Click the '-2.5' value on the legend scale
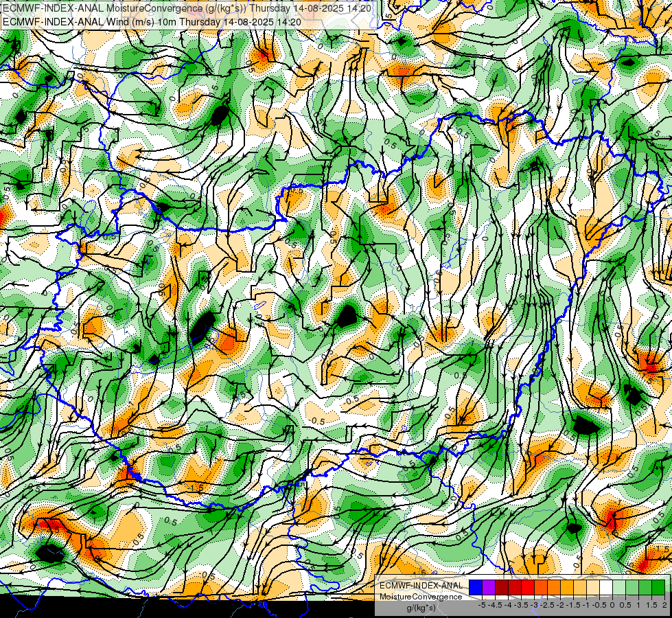The image size is (672, 618). 547,605
